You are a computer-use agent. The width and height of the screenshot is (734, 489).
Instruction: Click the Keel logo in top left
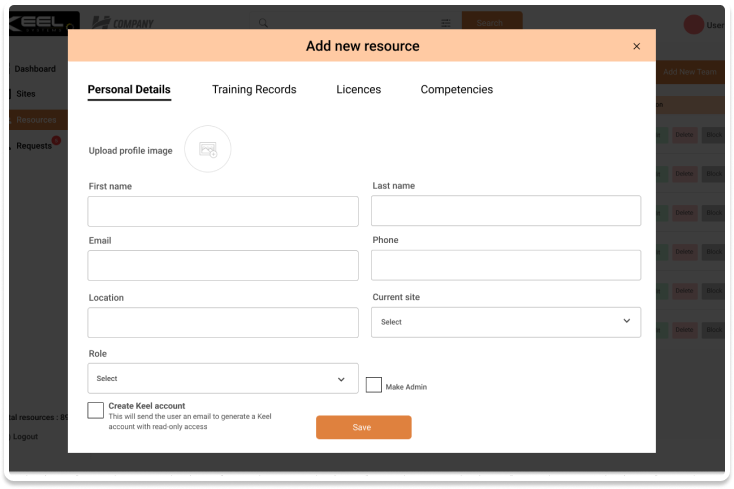point(40,22)
